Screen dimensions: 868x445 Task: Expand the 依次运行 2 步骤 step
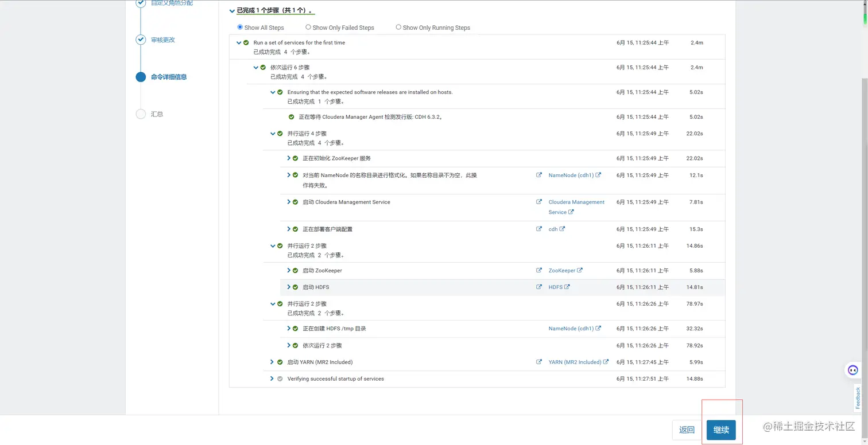(x=289, y=345)
